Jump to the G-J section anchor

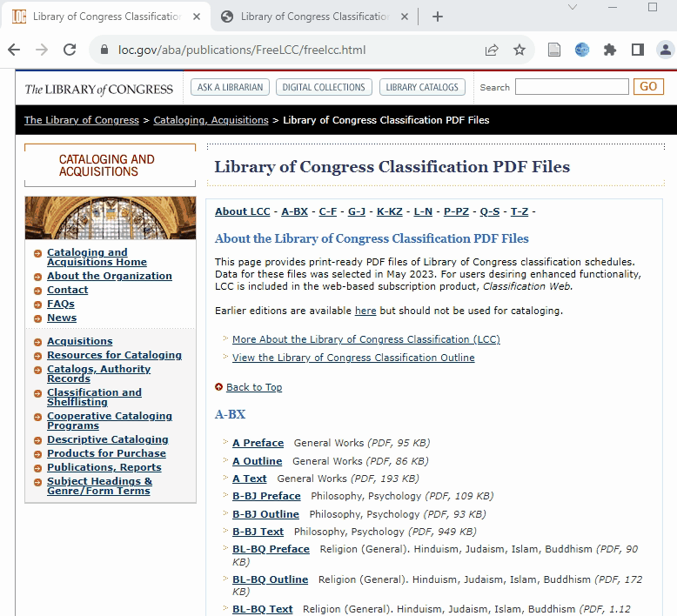(x=357, y=211)
